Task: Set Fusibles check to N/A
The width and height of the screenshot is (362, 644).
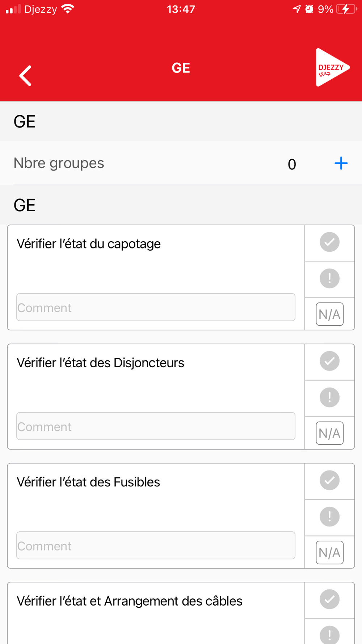Action: pos(329,552)
